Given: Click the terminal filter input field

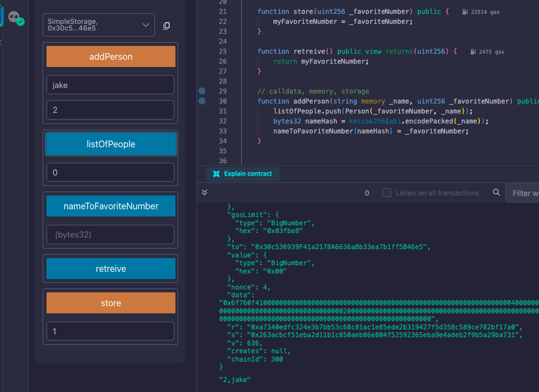Looking at the screenshot, I should click(522, 193).
